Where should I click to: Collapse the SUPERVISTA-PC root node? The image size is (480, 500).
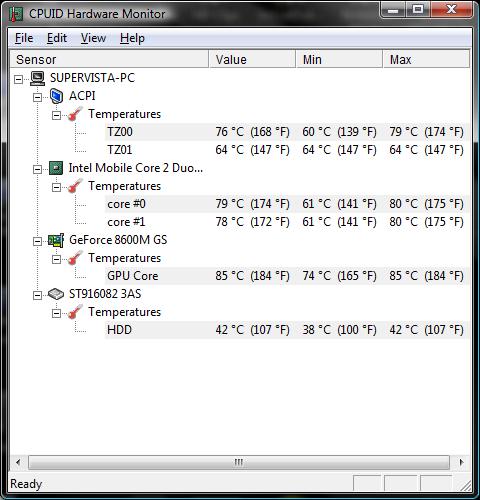(x=19, y=79)
